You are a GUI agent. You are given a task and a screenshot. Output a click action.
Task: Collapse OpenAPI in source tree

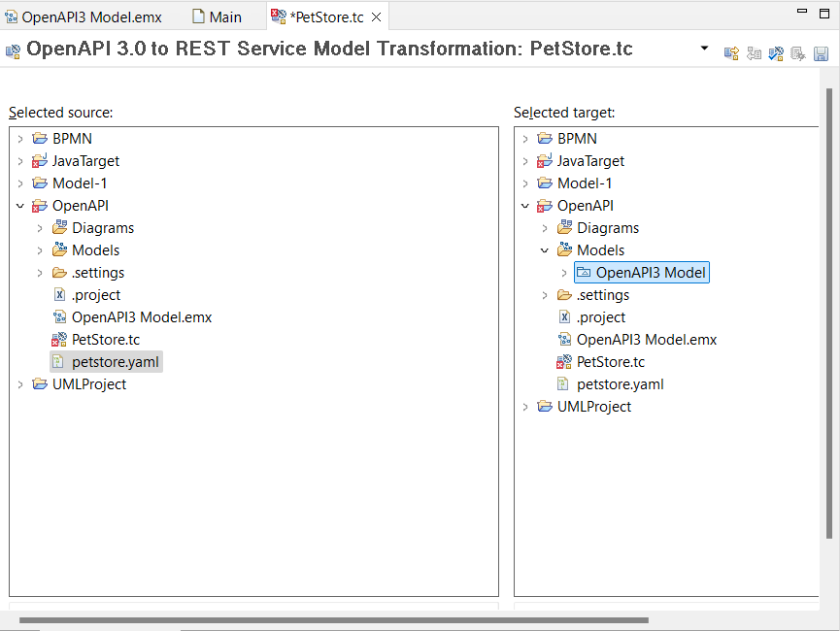click(20, 206)
